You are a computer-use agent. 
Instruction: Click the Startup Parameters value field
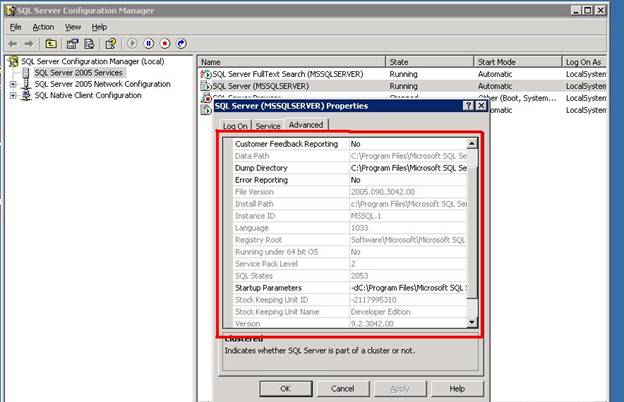point(408,288)
